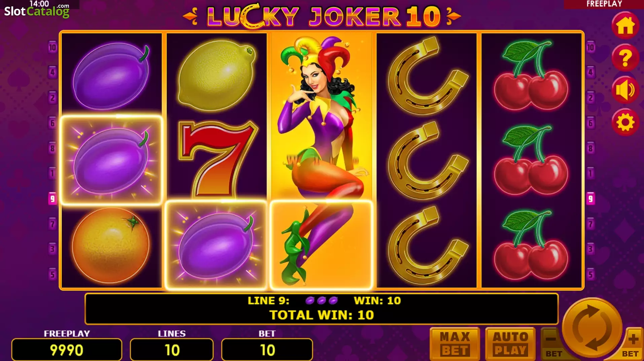The image size is (644, 361).
Task: Start AUTO PLAY
Action: [x=510, y=344]
